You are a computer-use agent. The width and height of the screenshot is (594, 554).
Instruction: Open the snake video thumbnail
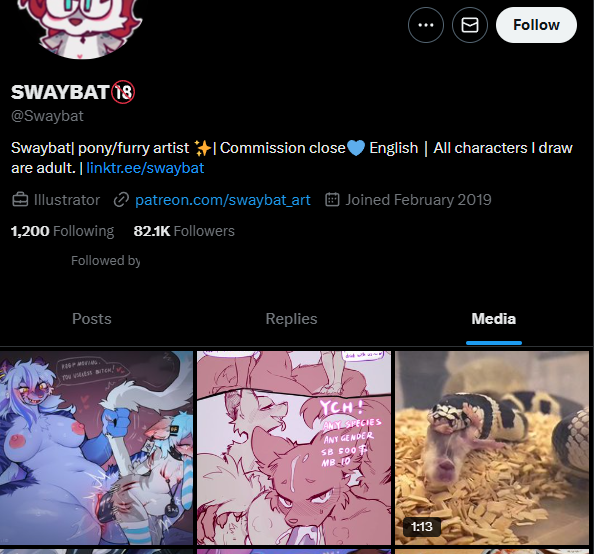point(492,448)
